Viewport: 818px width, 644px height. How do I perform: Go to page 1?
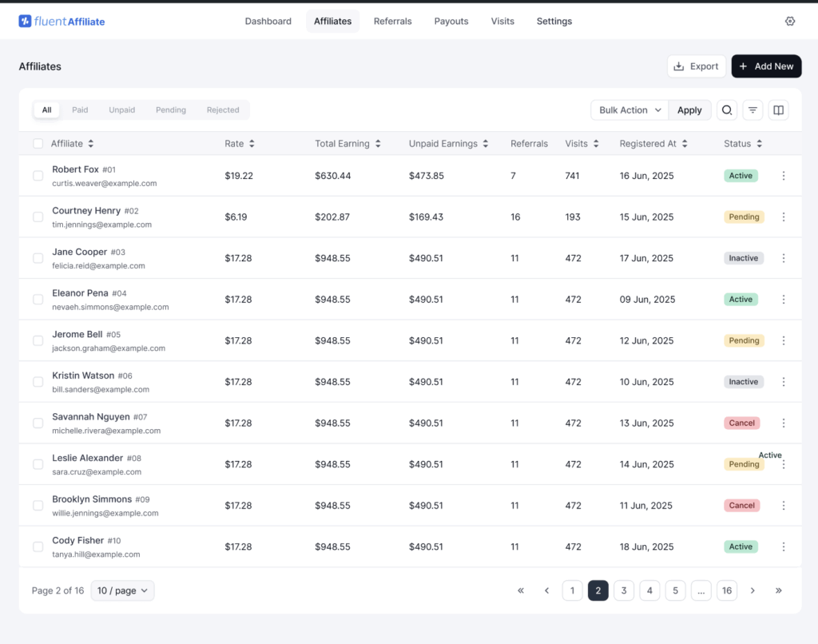572,590
